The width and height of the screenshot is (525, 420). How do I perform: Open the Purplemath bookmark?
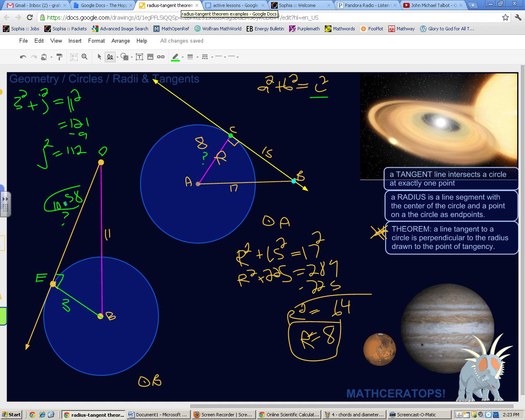[x=304, y=29]
